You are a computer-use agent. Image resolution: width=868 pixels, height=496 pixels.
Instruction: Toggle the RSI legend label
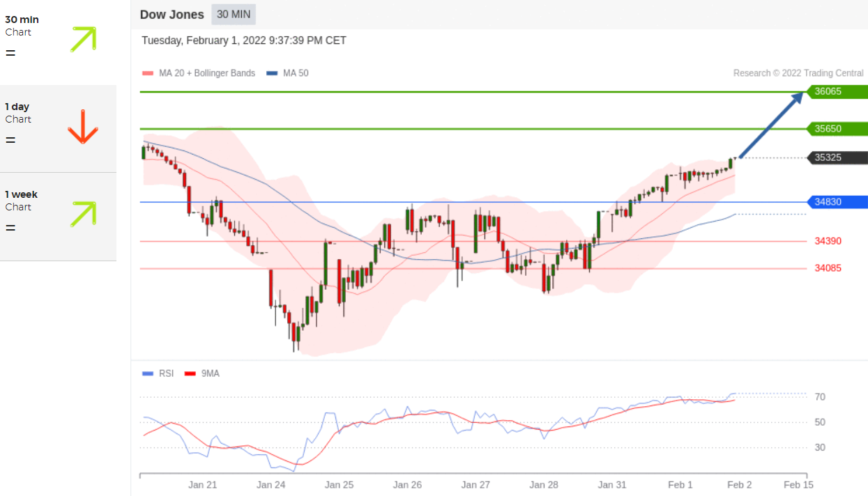click(x=166, y=374)
